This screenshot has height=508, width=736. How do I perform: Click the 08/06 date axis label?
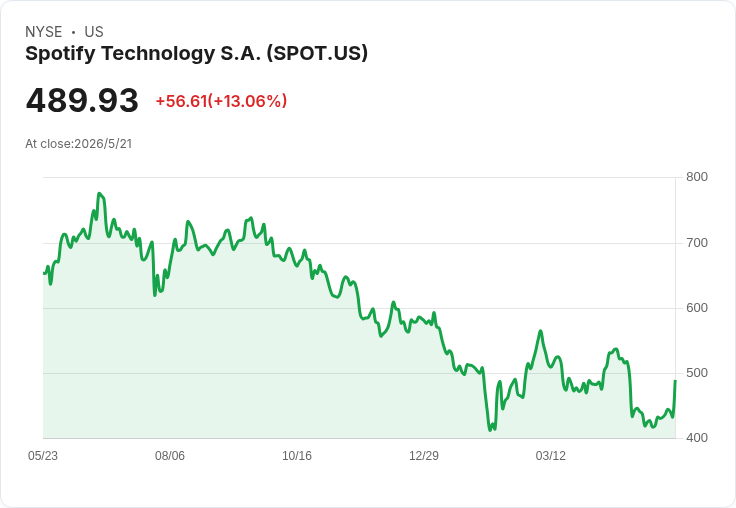(x=170, y=455)
